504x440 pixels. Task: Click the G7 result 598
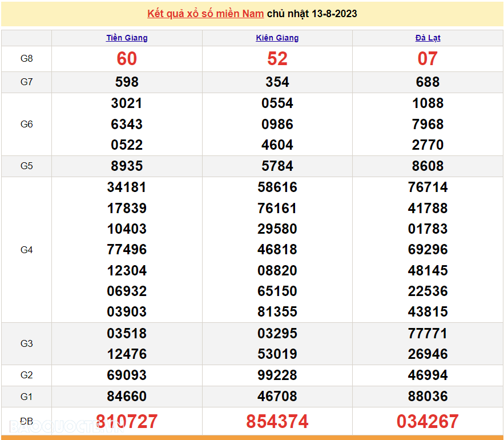(x=127, y=82)
